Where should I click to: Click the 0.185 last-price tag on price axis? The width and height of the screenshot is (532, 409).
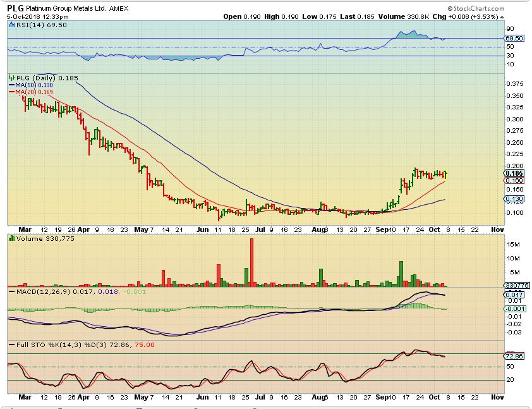(x=514, y=173)
